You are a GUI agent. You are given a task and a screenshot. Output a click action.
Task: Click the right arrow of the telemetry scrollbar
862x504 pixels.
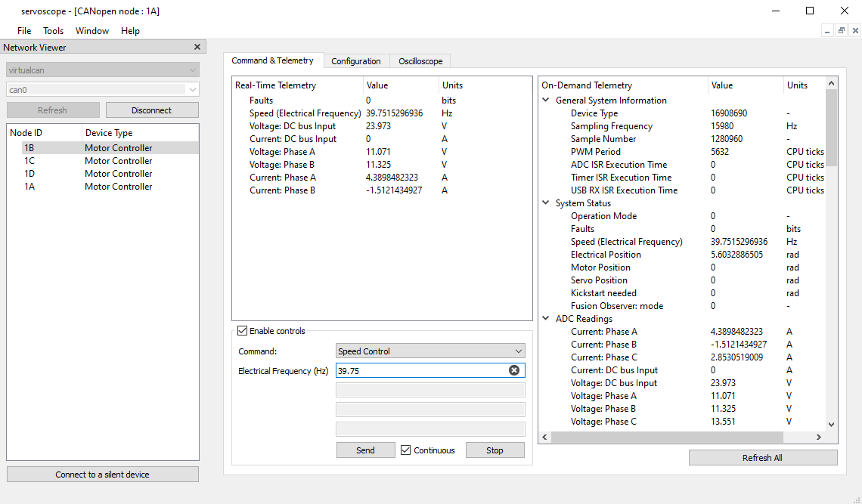(x=818, y=437)
